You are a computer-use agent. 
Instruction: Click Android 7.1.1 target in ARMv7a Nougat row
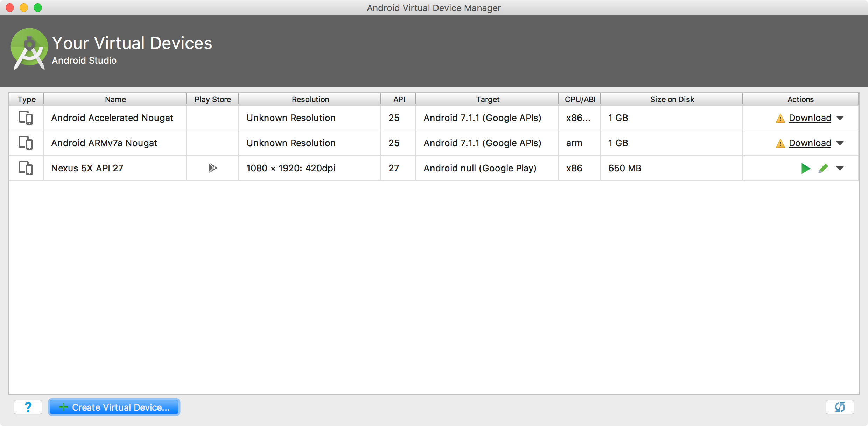[x=482, y=143]
